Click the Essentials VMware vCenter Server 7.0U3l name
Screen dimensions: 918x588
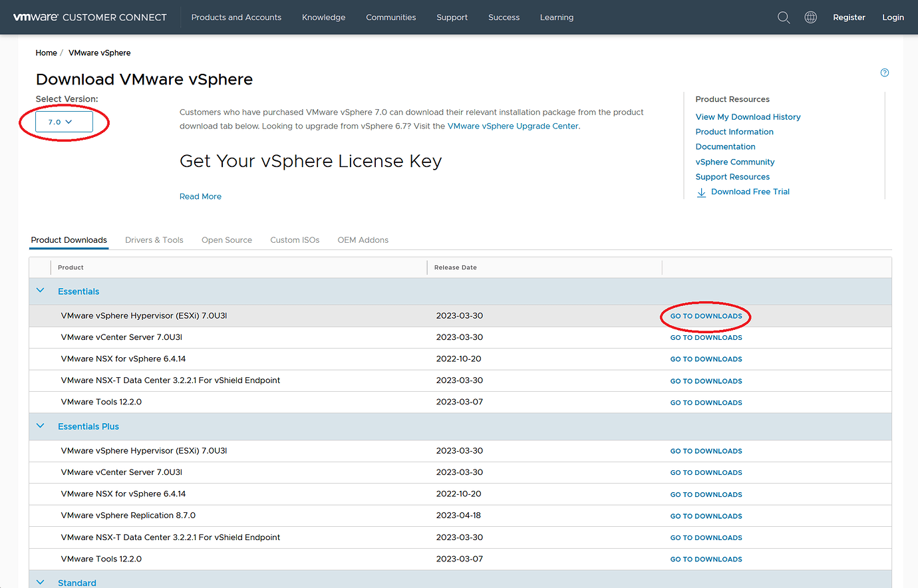(x=122, y=337)
